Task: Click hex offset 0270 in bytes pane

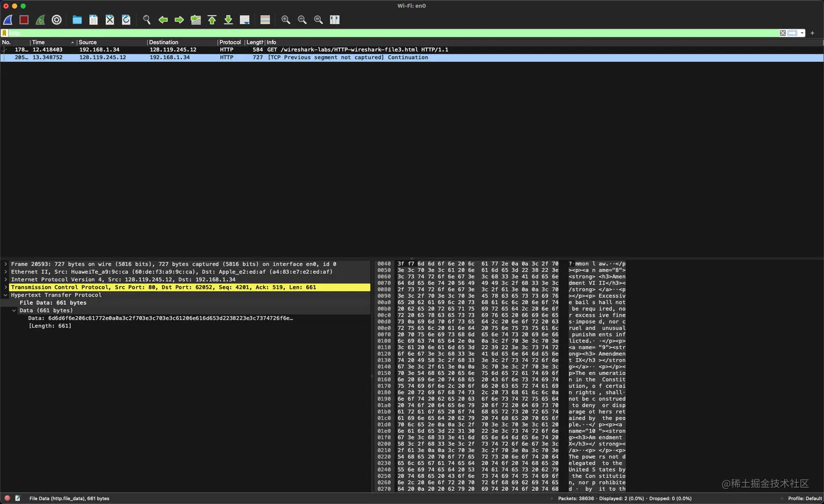Action: [x=384, y=489]
